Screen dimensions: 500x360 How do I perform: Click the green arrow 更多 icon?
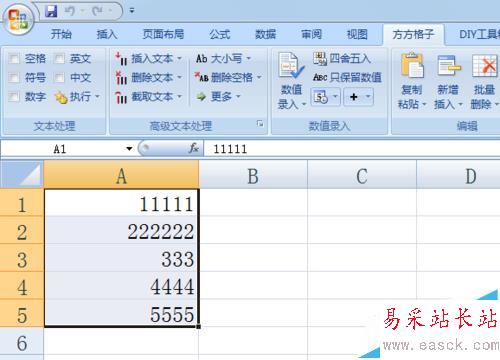201,97
